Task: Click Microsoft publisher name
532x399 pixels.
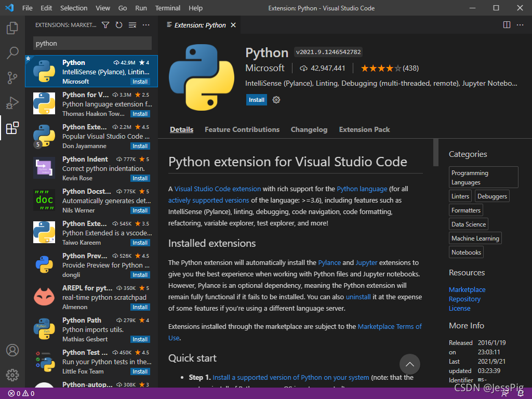Action: click(x=265, y=68)
